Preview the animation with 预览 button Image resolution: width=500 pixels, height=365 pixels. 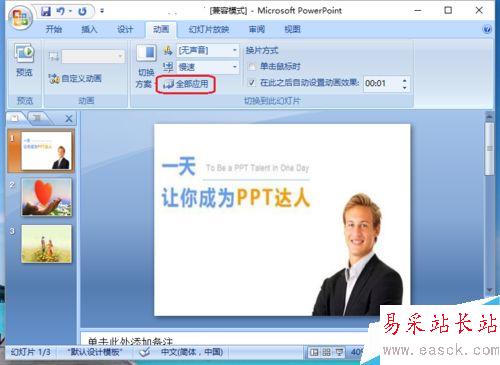(24, 60)
